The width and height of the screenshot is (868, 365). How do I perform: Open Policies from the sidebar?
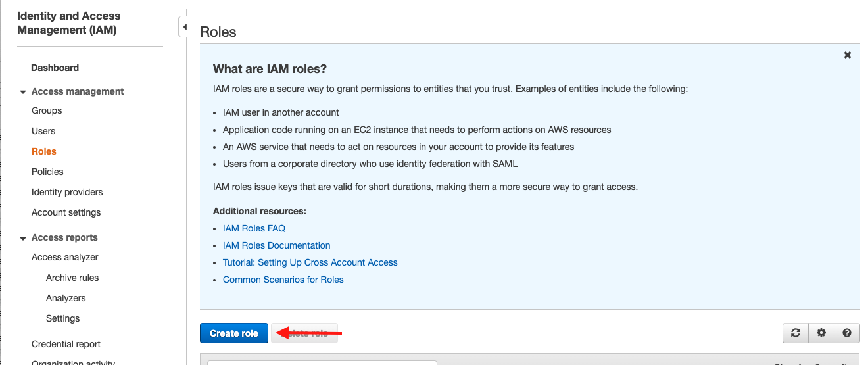pyautogui.click(x=47, y=172)
